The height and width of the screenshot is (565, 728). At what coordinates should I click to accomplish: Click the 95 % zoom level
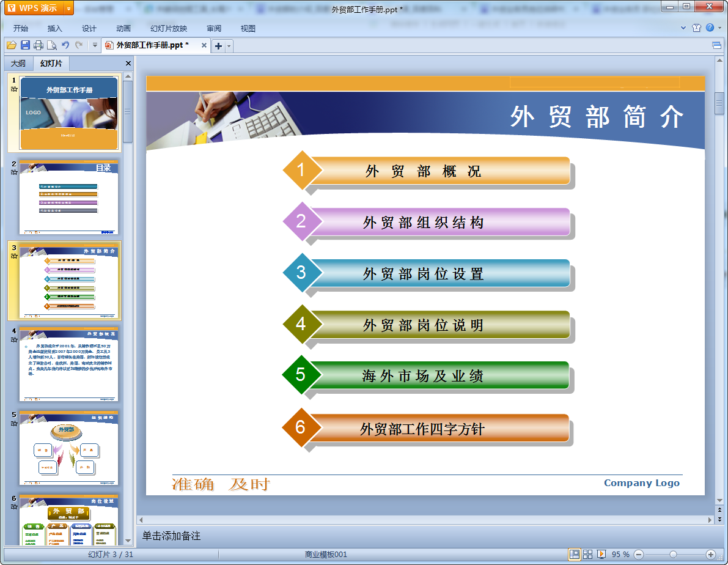pos(620,555)
